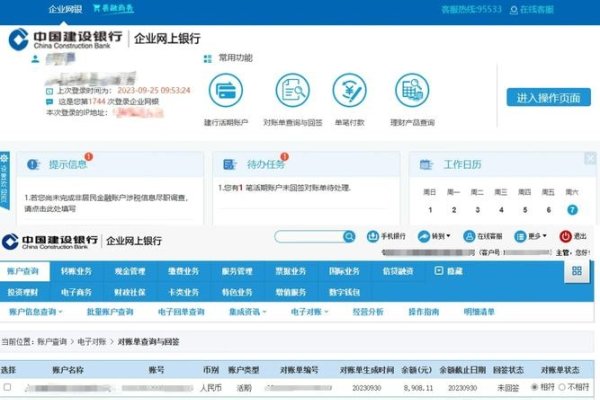Open 在线客服 in the top blue bar
This screenshot has width=600, height=400.
coord(532,10)
